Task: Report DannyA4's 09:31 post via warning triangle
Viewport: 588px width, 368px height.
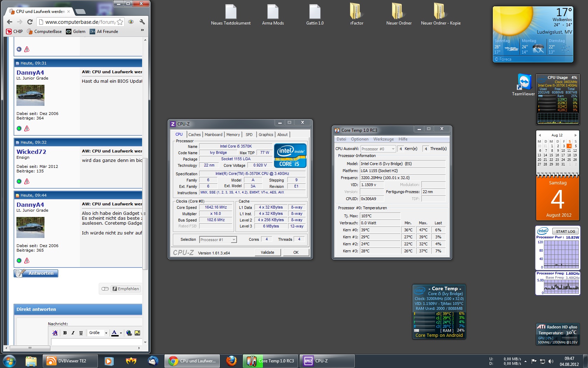Action: coord(27,128)
